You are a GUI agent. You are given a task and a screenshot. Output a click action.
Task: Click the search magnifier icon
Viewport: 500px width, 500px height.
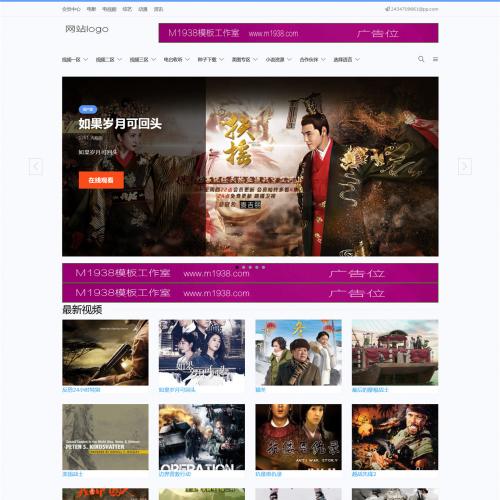click(x=421, y=59)
